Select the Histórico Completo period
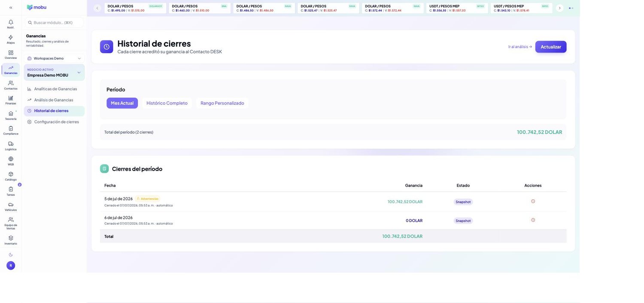The height and width of the screenshot is (303, 644). (167, 103)
